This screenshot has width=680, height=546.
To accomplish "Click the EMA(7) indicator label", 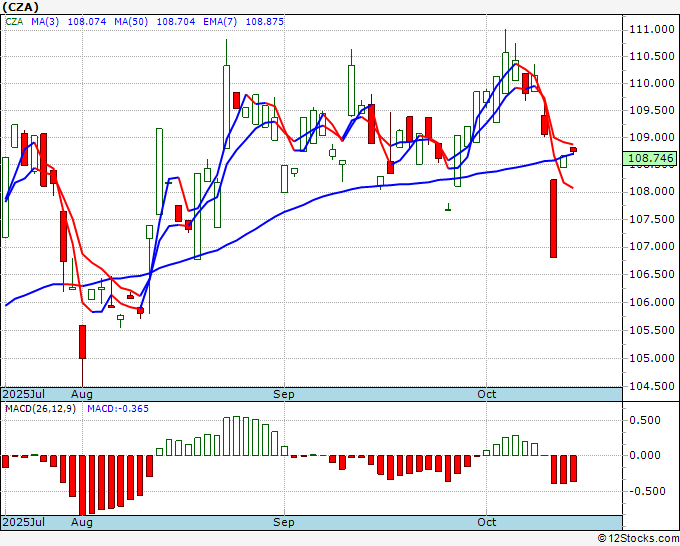I will coord(220,21).
